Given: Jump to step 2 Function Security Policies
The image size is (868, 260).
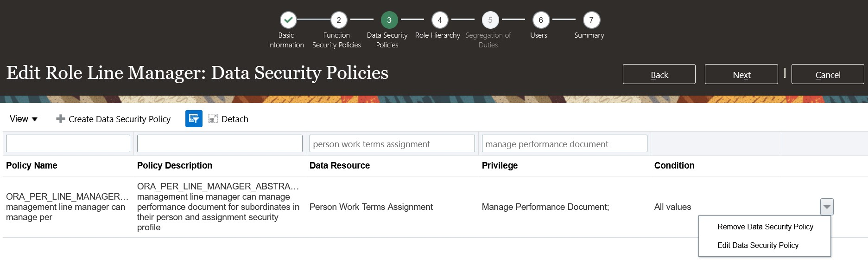Looking at the screenshot, I should (x=339, y=20).
